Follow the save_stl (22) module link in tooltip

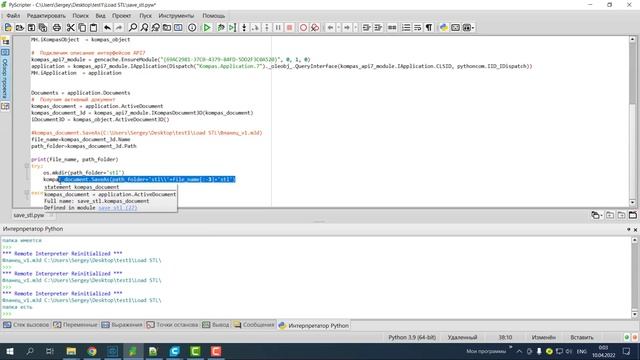[x=118, y=208]
